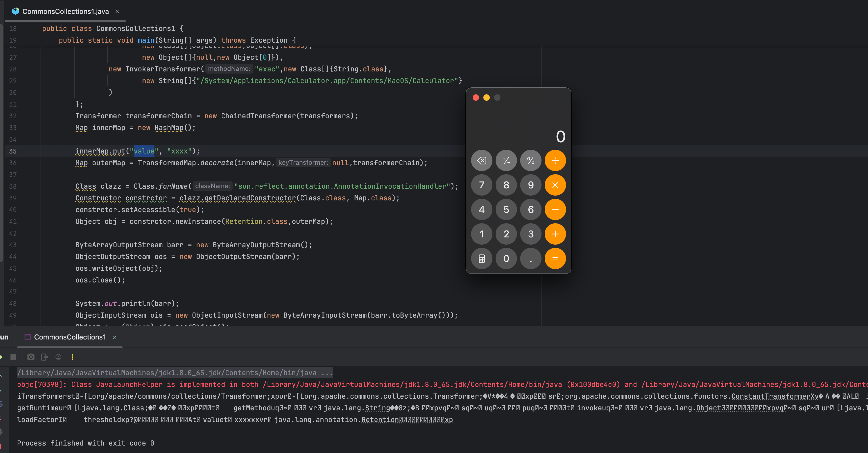
Task: Open the Run toolbar more options menu
Action: pyautogui.click(x=73, y=357)
